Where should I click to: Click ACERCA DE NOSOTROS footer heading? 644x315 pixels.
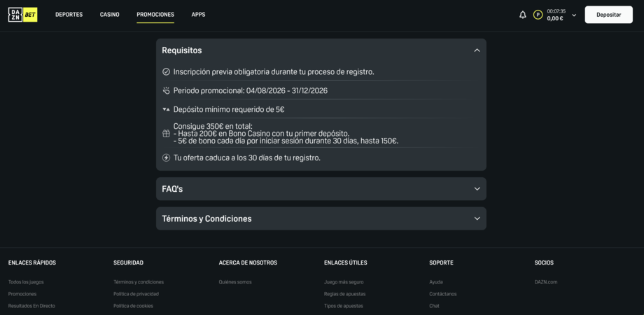pos(248,262)
